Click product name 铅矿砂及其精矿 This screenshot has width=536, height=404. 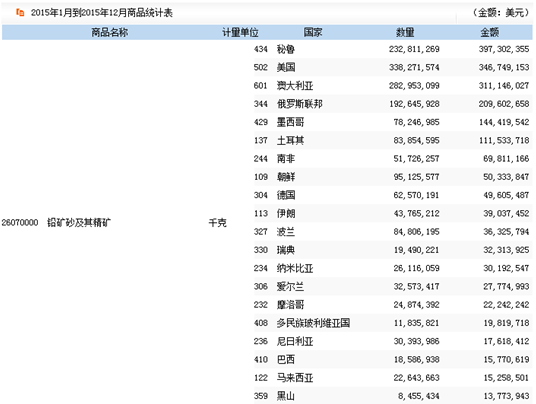(79, 223)
